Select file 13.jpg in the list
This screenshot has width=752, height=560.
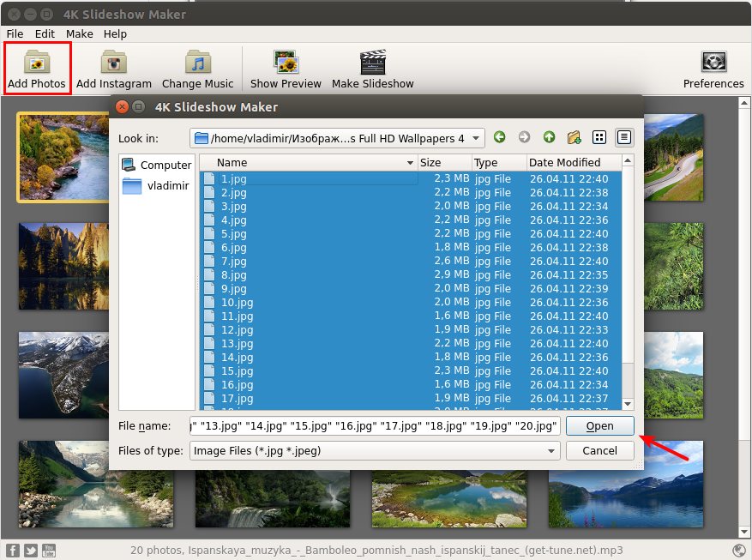[411, 344]
